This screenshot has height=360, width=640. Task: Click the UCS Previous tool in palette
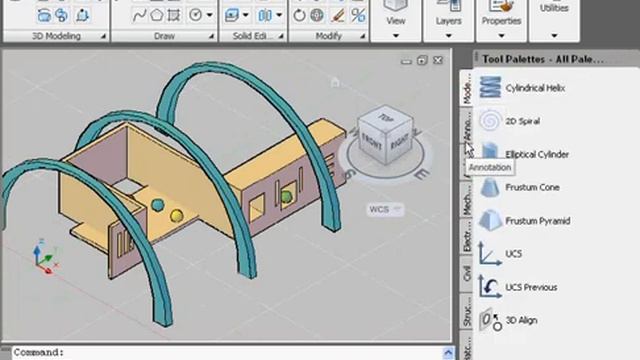coord(518,287)
